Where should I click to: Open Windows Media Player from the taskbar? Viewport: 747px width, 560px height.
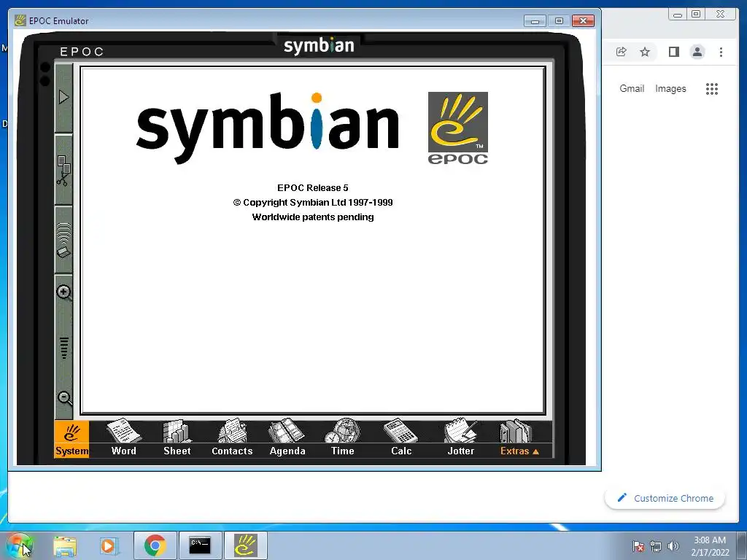point(109,545)
